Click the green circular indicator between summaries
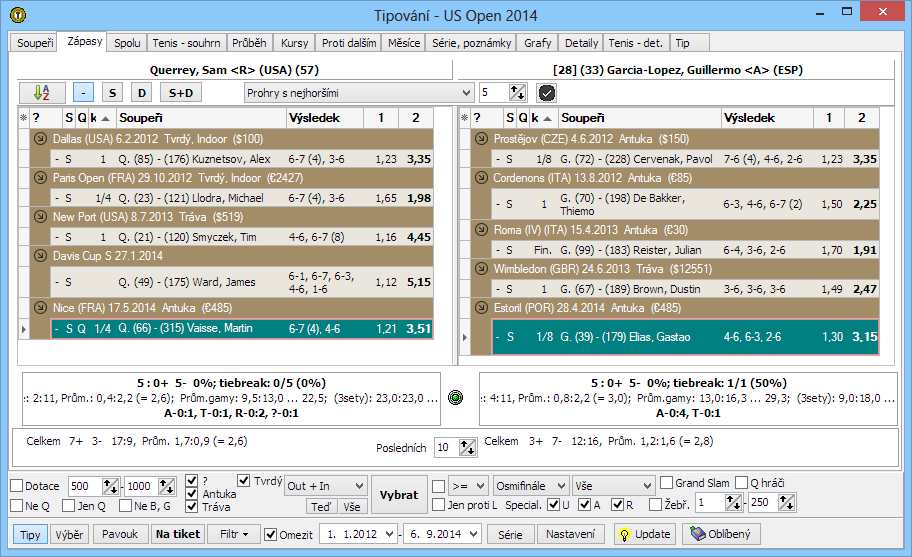912x557 pixels. 456,398
